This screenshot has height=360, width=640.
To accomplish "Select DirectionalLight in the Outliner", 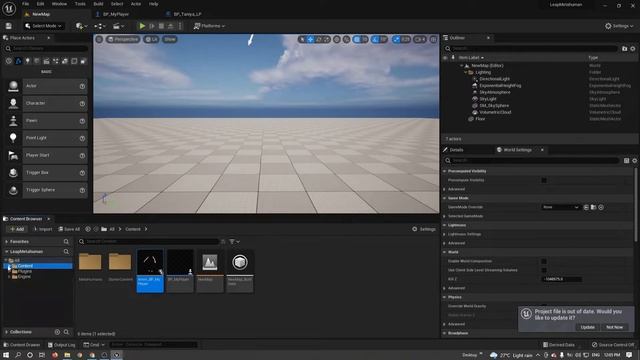I will click(x=494, y=79).
